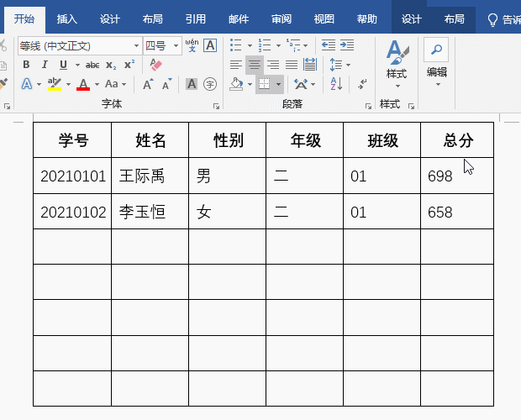This screenshot has height=420, width=521.
Task: Open the Change Case Aa menu
Action: point(115,84)
